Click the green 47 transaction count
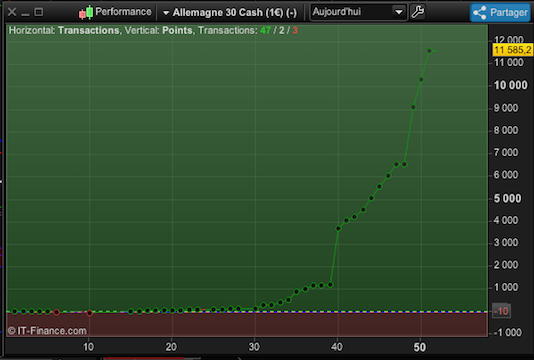Image resolution: width=534 pixels, height=360 pixels. pyautogui.click(x=265, y=31)
